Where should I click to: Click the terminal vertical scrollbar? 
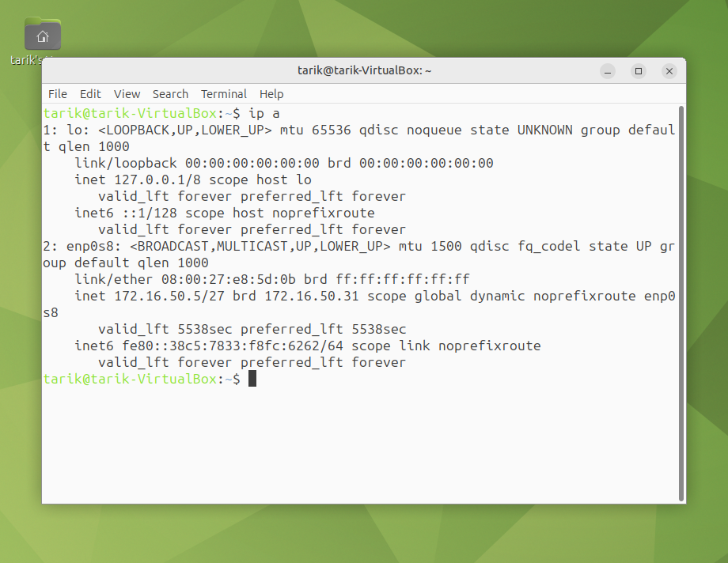(x=681, y=304)
